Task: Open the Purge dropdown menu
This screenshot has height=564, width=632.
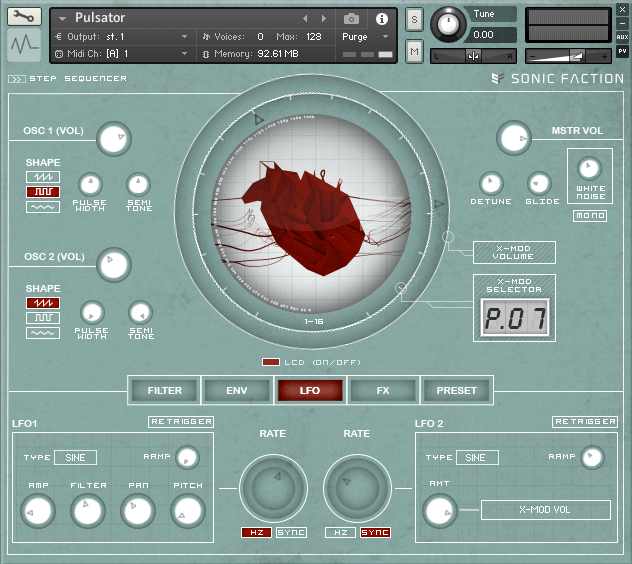Action: click(x=385, y=37)
